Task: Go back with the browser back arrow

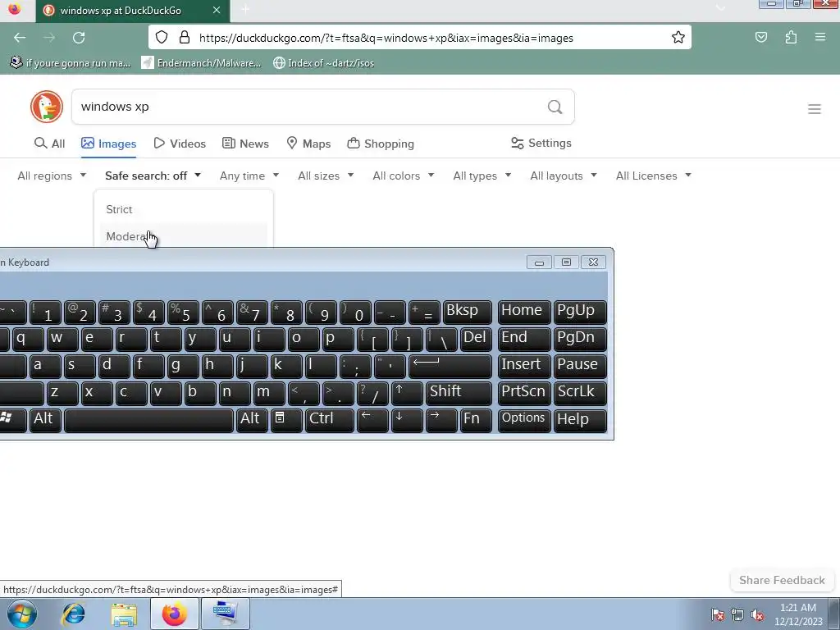Action: click(x=20, y=38)
